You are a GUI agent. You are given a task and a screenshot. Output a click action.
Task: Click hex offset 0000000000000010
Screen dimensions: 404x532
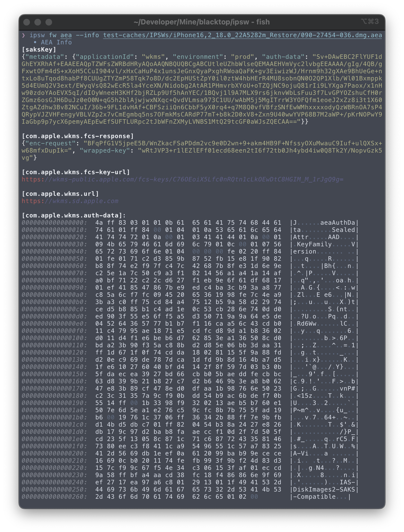click(x=54, y=230)
